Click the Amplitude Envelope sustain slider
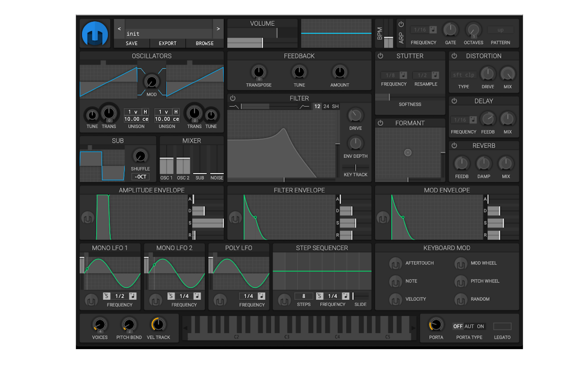The width and height of the screenshot is (588, 365). 208,223
